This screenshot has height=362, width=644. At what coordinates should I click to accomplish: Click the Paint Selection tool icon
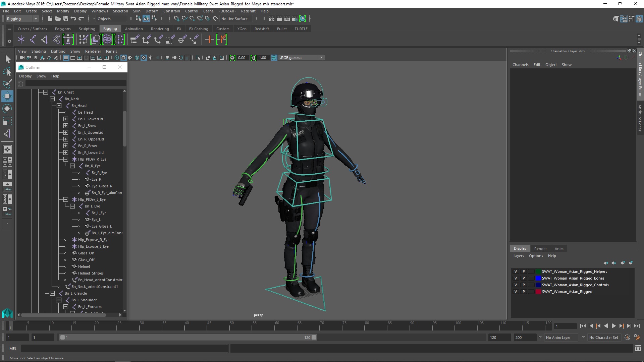tap(7, 84)
